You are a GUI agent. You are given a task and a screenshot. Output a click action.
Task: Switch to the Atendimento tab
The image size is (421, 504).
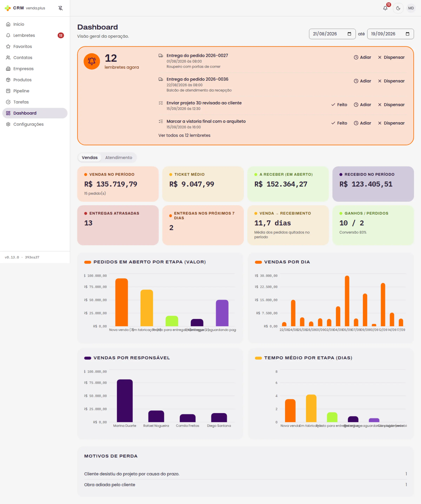119,158
